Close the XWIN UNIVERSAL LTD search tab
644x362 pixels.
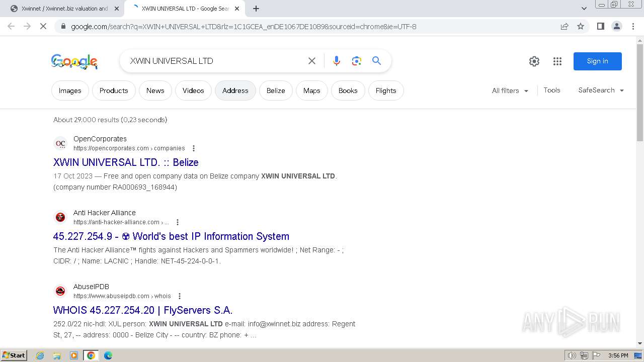click(237, 9)
